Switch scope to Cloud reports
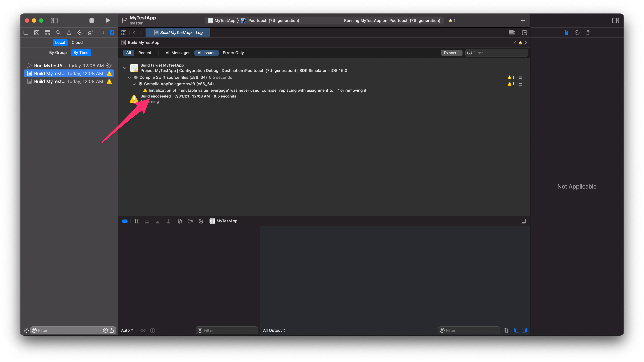The height and width of the screenshot is (362, 644). (x=77, y=42)
